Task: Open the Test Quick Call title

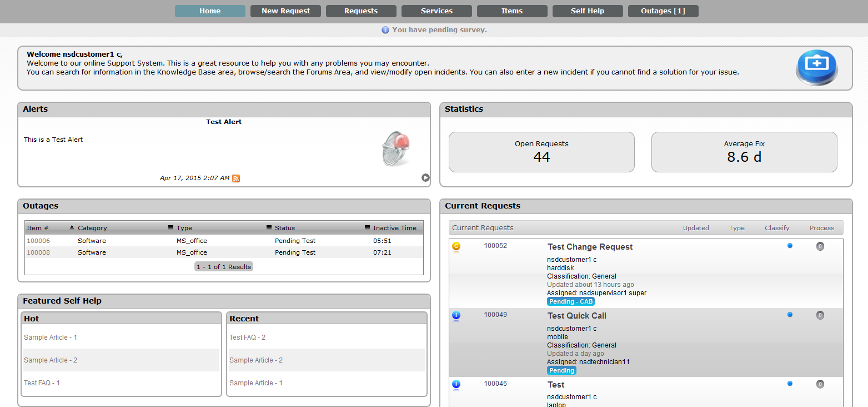Action: [576, 316]
